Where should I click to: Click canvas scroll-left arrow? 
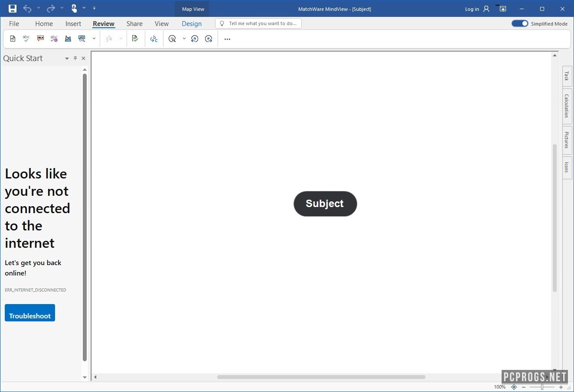click(95, 377)
